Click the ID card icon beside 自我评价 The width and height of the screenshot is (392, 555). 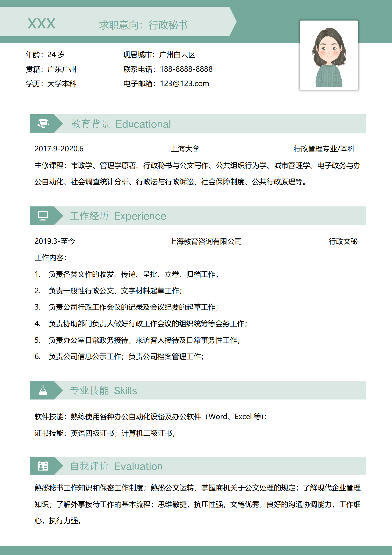tap(43, 466)
